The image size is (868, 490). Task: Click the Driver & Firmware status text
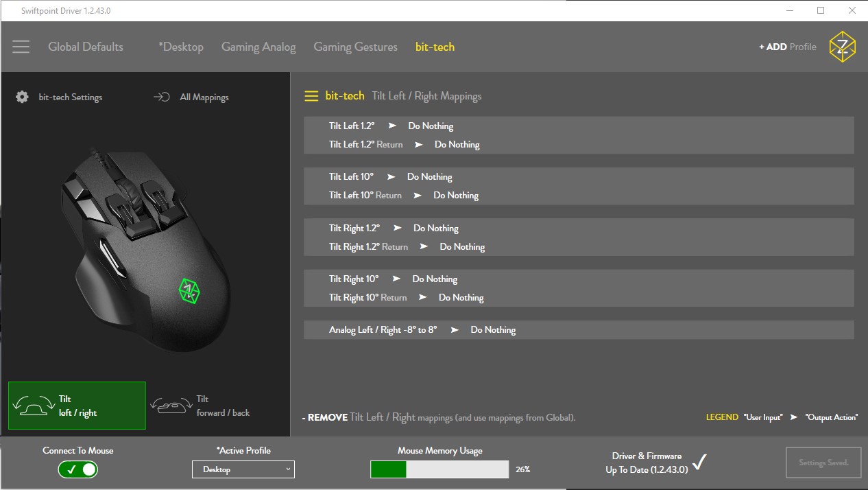pyautogui.click(x=647, y=462)
